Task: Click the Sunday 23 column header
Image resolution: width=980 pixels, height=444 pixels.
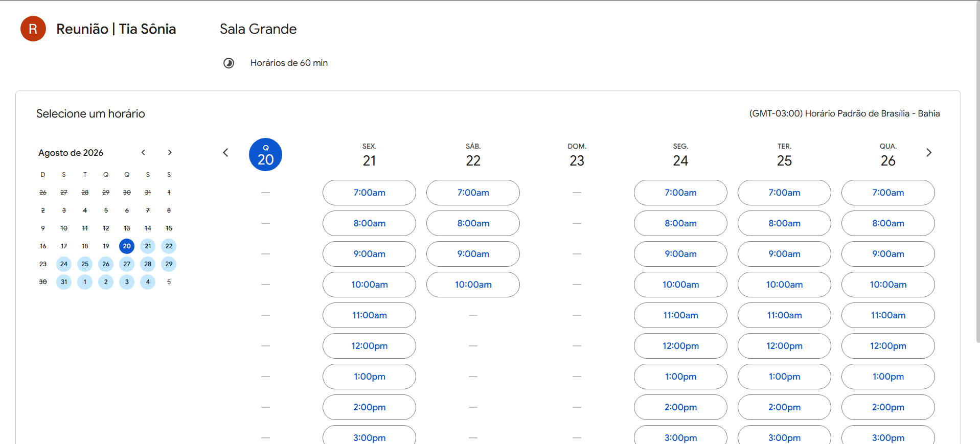Action: tap(577, 155)
